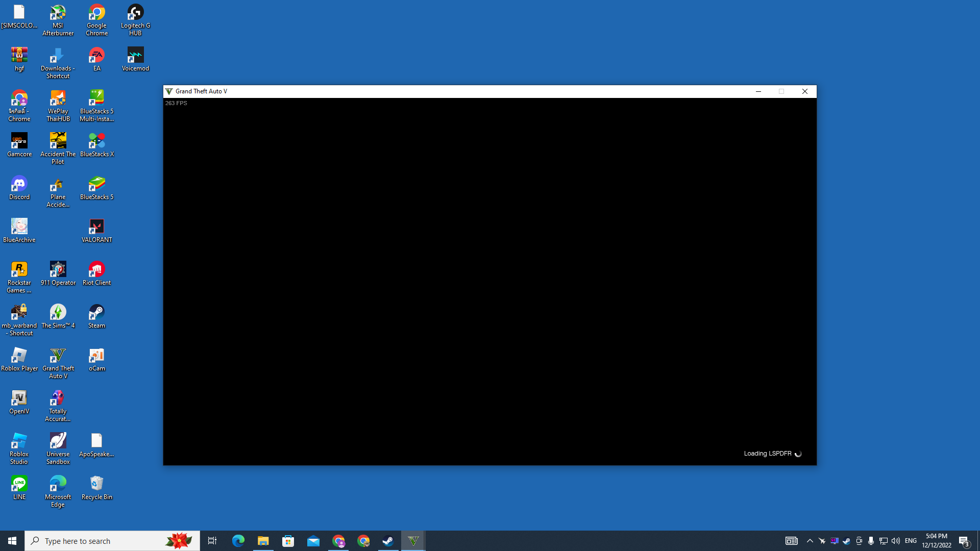980x551 pixels.
Task: Click the Recycle Bin icon
Action: coord(96,488)
